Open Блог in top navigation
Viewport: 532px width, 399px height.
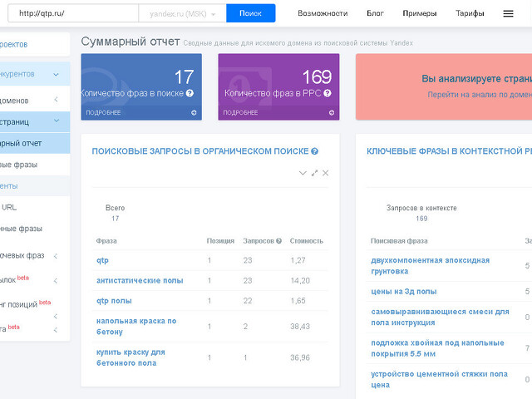coord(375,13)
